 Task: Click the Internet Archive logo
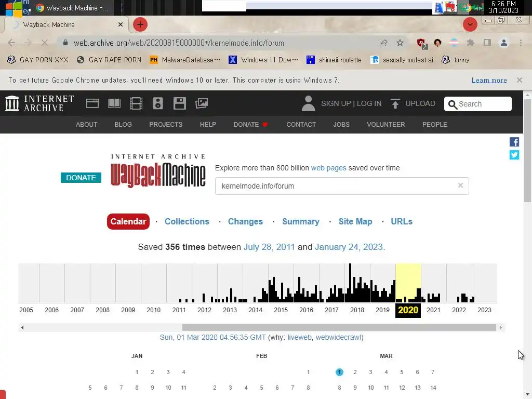tap(39, 103)
